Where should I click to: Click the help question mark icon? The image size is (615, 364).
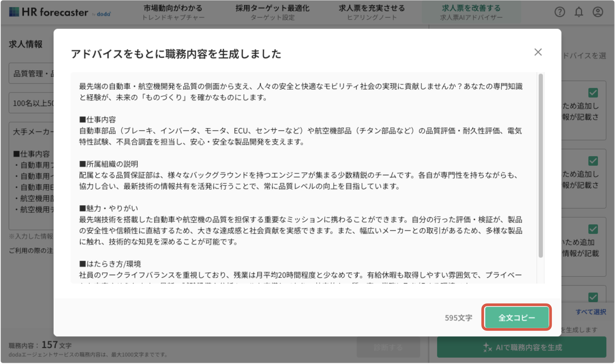click(x=560, y=12)
